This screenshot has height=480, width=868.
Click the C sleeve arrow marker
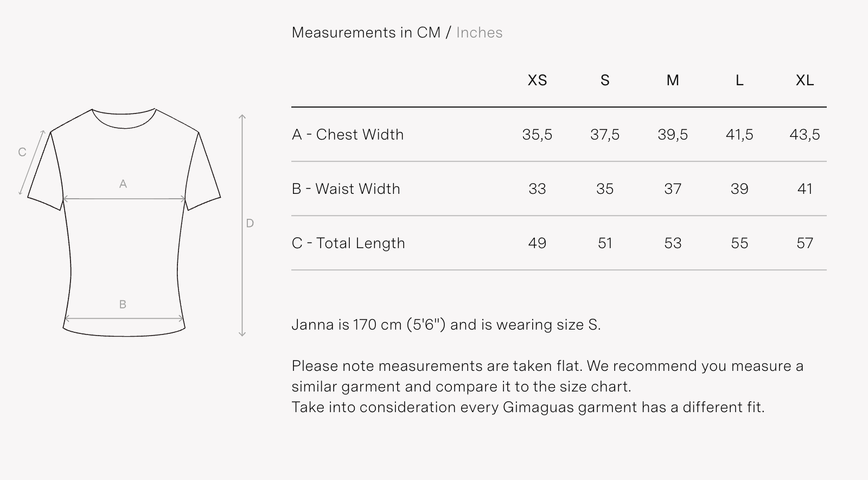coord(32,162)
